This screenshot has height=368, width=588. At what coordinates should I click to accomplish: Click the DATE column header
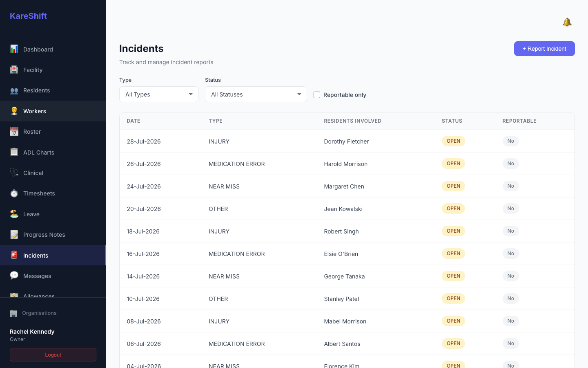(134, 121)
